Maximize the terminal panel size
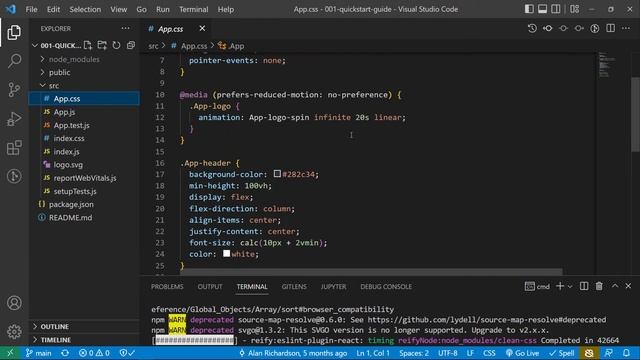 pyautogui.click(x=615, y=286)
